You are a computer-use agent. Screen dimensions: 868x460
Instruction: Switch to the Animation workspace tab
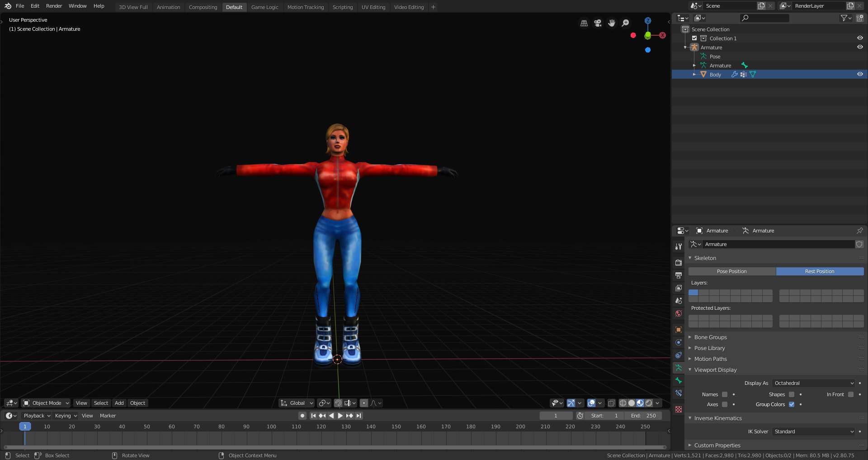[x=168, y=7]
